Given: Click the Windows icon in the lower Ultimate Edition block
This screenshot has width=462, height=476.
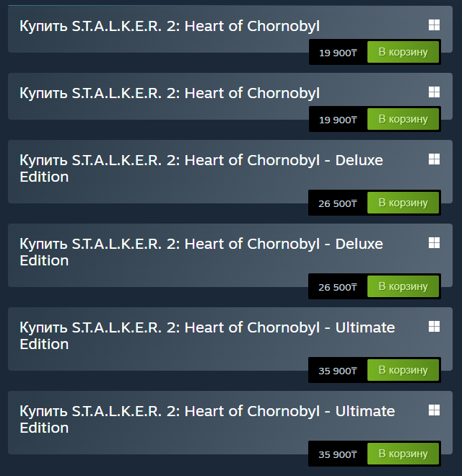Looking at the screenshot, I should click(434, 410).
